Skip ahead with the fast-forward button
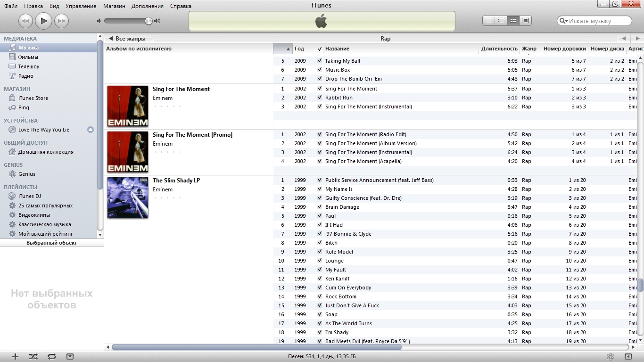Image resolution: width=644 pixels, height=362 pixels. click(x=61, y=21)
